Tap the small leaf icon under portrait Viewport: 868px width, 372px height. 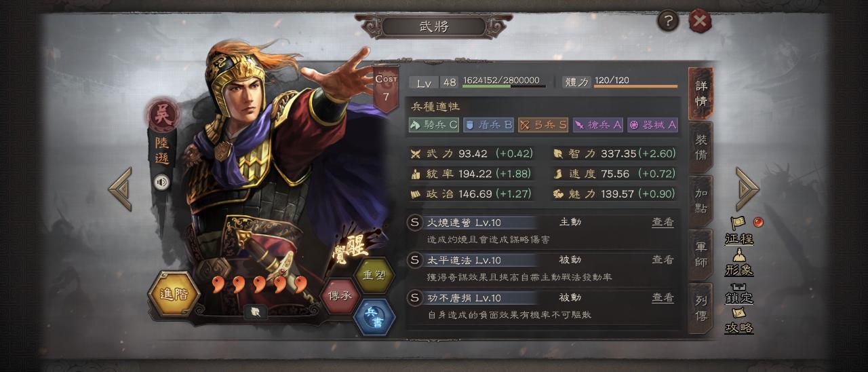[256, 312]
